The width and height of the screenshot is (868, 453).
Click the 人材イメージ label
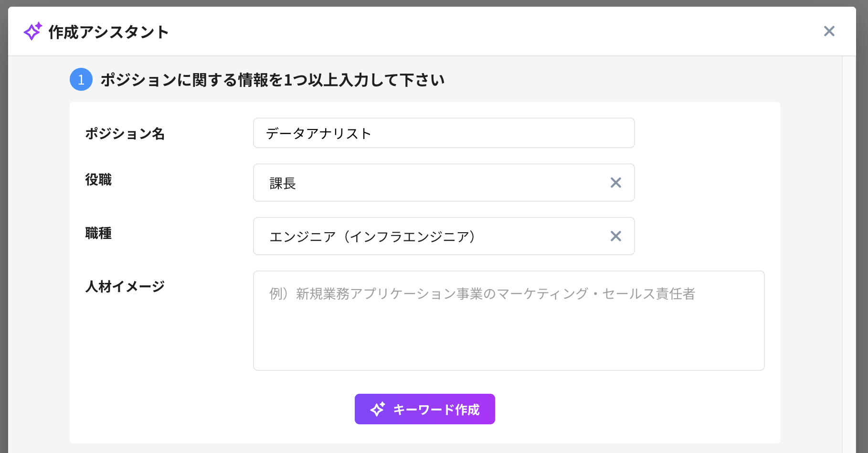(x=125, y=286)
